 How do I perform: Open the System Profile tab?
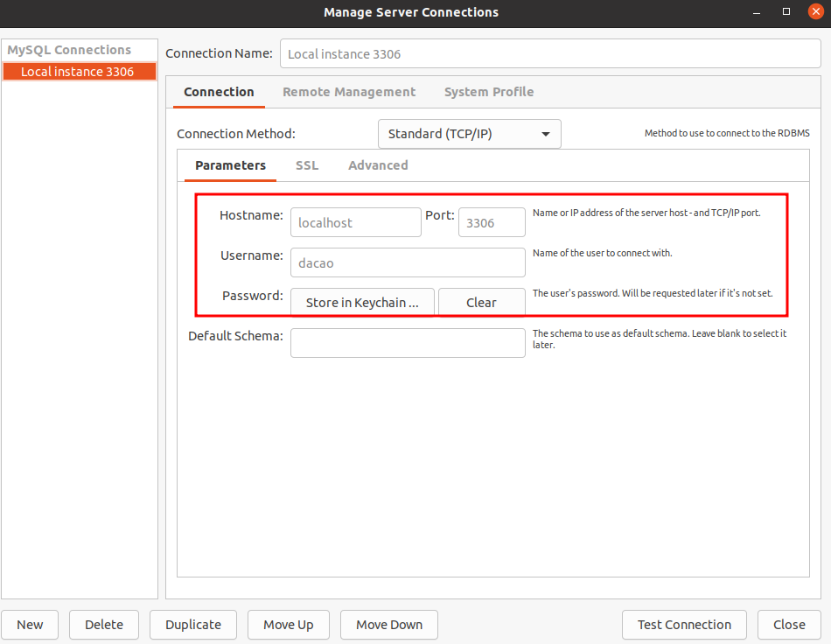click(489, 92)
